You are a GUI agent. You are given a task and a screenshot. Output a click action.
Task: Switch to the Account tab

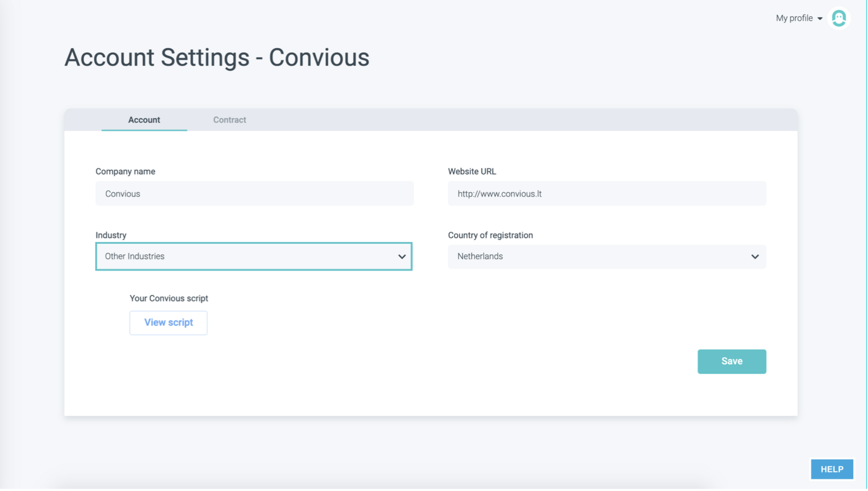[144, 120]
